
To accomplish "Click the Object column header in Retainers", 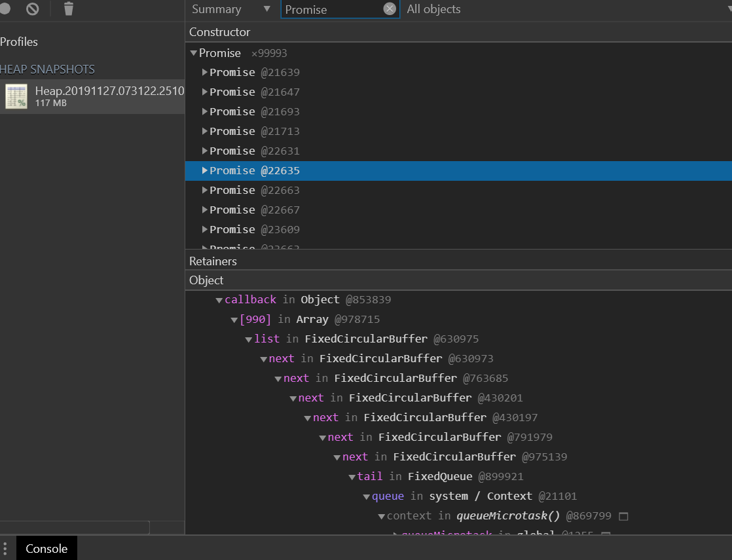I will 458,280.
